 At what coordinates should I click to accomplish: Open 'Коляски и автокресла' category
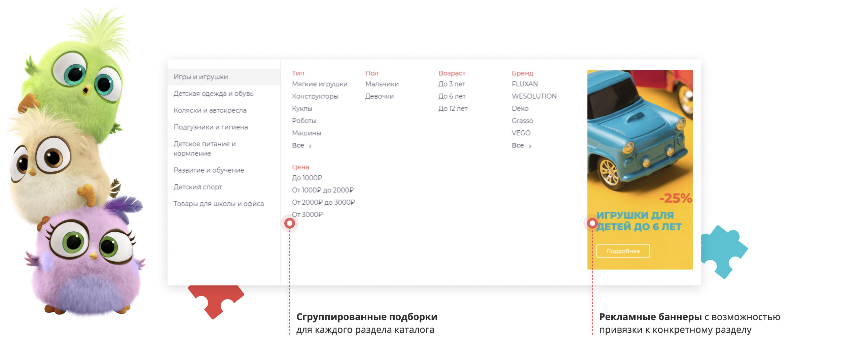coord(210,110)
